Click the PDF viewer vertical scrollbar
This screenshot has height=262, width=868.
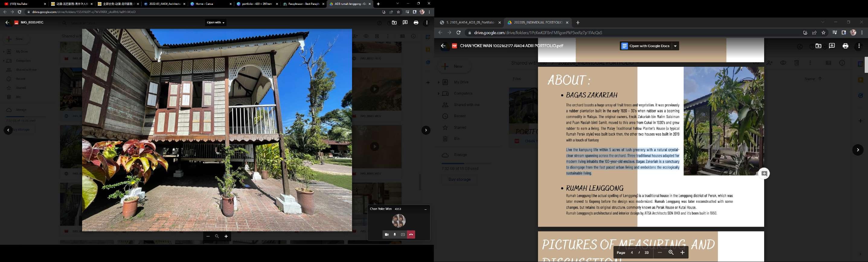[x=866, y=65]
